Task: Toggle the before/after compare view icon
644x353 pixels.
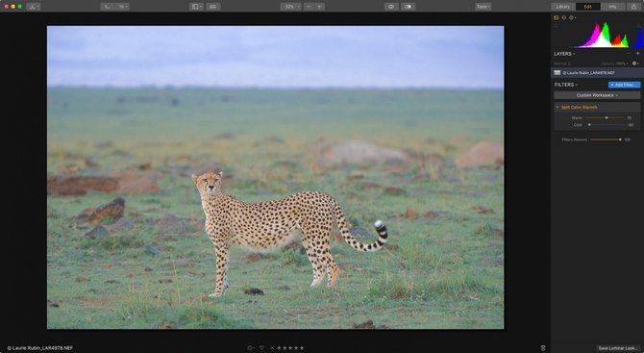Action: [408, 7]
